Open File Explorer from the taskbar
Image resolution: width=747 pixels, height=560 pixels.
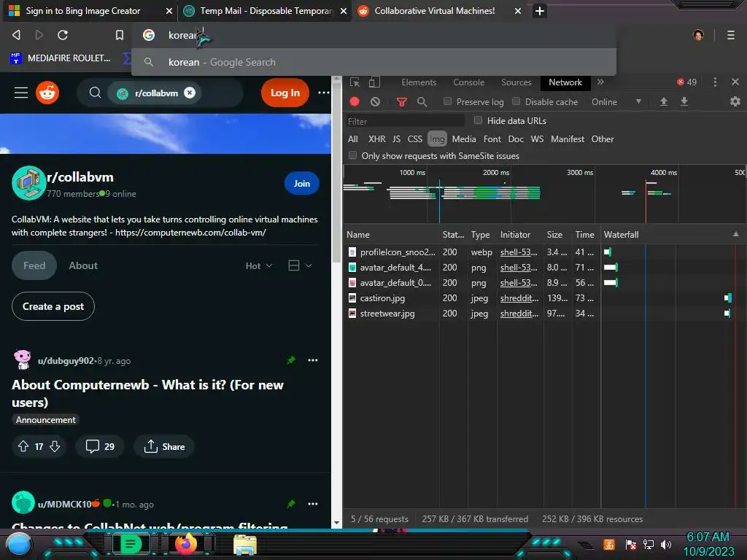[245, 544]
